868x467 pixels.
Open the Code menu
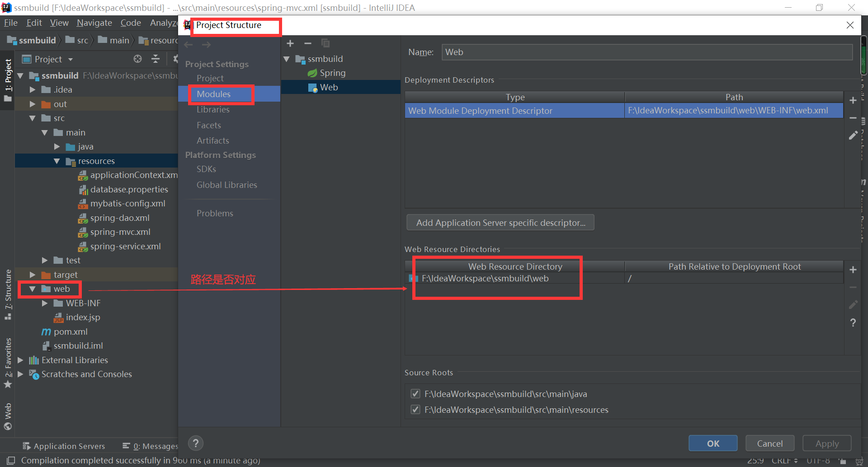[x=131, y=23]
